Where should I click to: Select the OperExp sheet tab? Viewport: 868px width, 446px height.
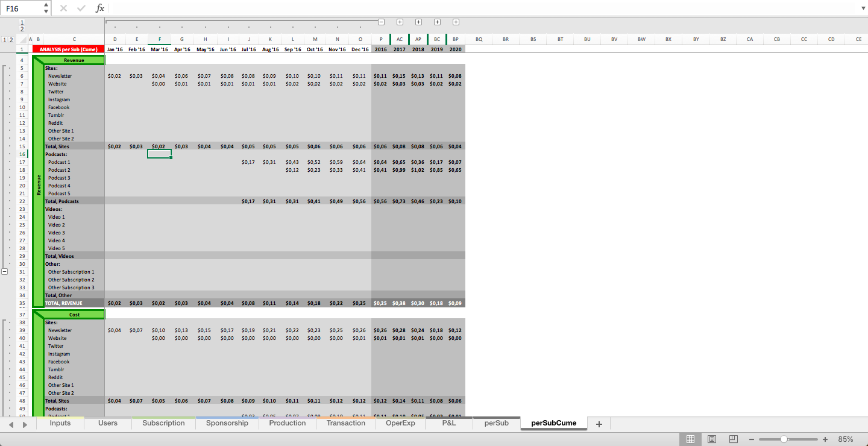400,423
